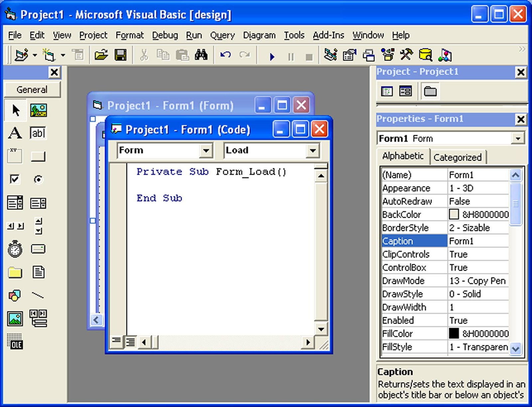Click the BackColor color swatch
Viewport: 532px width, 407px height.
454,214
